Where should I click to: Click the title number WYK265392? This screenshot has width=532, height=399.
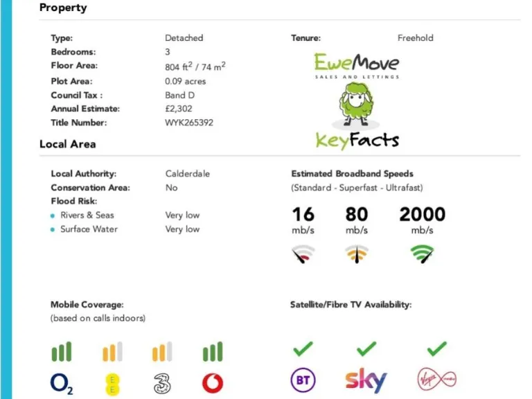pos(189,123)
